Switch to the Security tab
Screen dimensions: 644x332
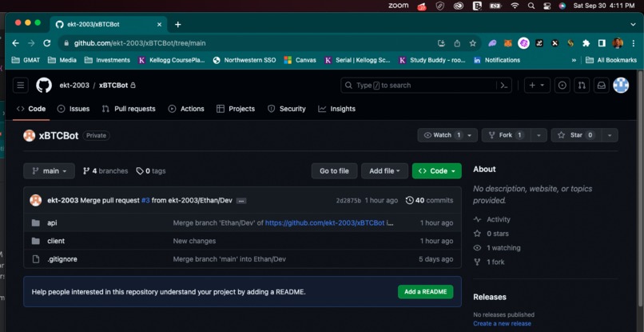pos(287,109)
